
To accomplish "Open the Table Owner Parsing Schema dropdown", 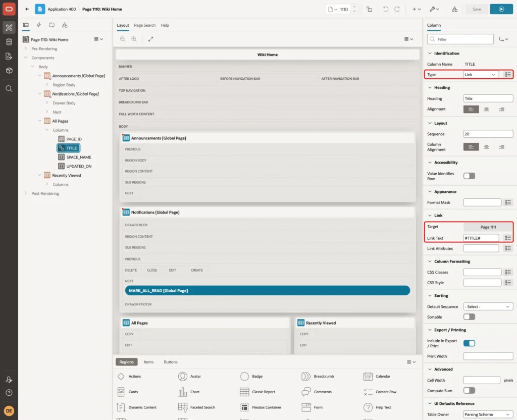I will [x=488, y=414].
